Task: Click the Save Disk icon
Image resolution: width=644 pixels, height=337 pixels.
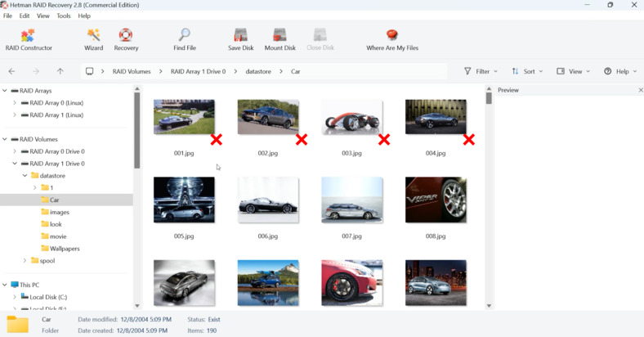Action: click(x=240, y=35)
